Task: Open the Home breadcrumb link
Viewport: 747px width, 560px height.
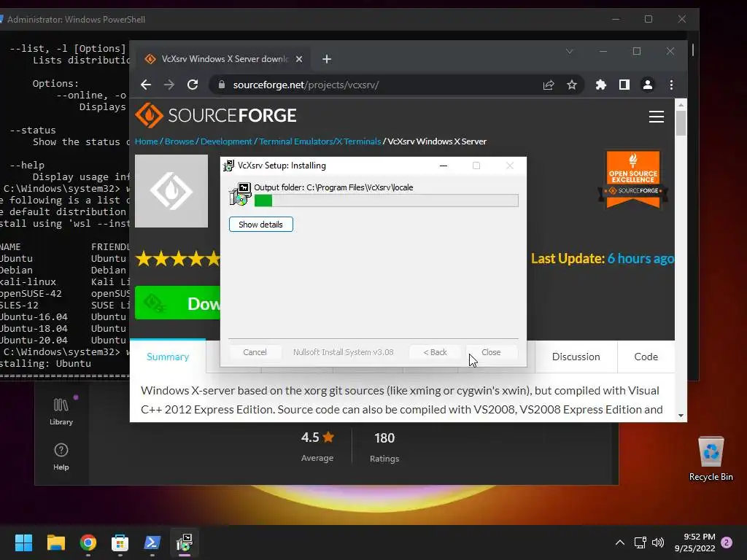Action: (x=146, y=141)
